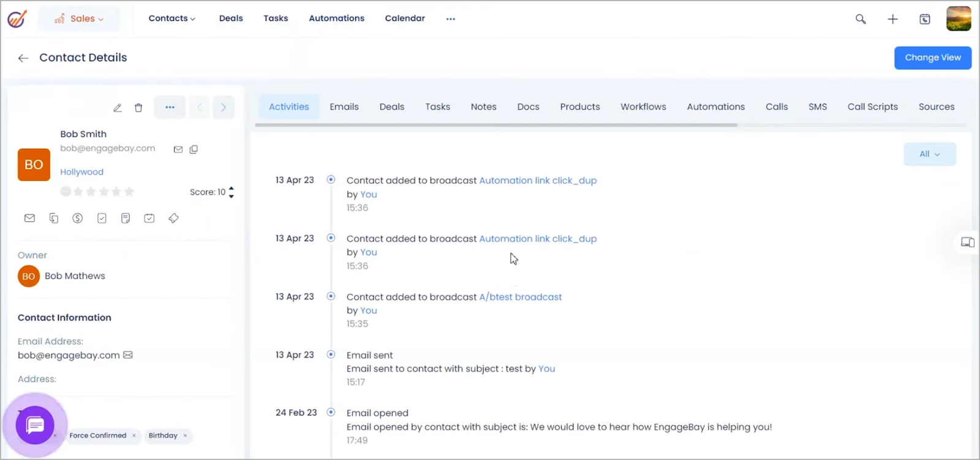Screen dimensions: 980x460
Task: Click the plus add-new icon
Action: point(892,19)
